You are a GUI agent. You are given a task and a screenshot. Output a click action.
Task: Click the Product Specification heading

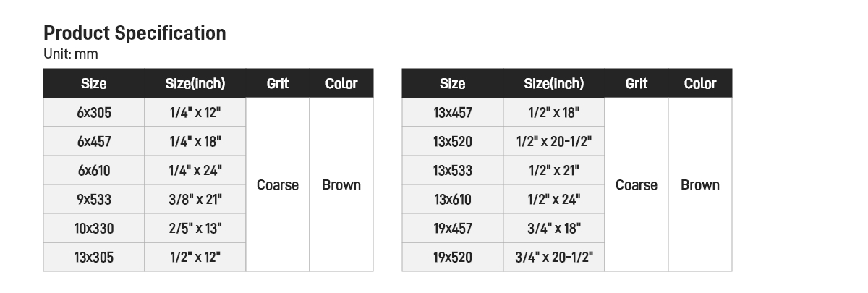(135, 33)
